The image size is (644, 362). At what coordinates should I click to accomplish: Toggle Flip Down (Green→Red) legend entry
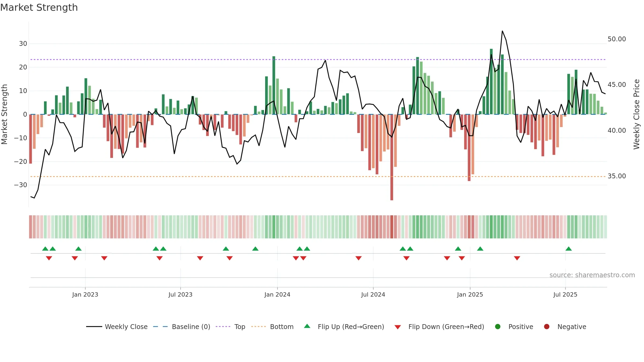[439, 327]
